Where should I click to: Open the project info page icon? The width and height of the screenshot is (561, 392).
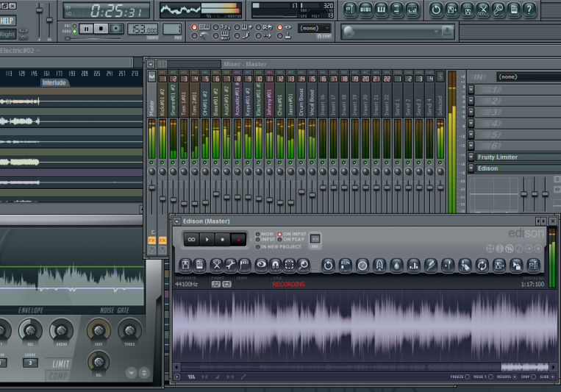(514, 10)
